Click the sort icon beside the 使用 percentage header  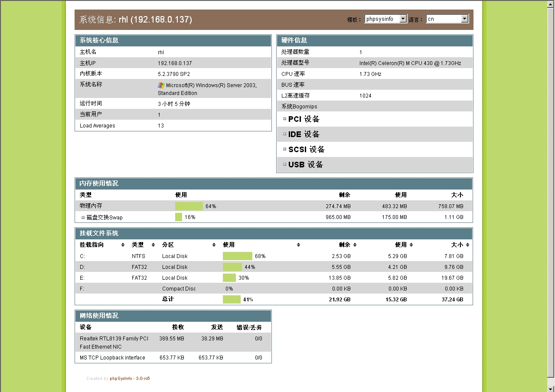coord(298,245)
